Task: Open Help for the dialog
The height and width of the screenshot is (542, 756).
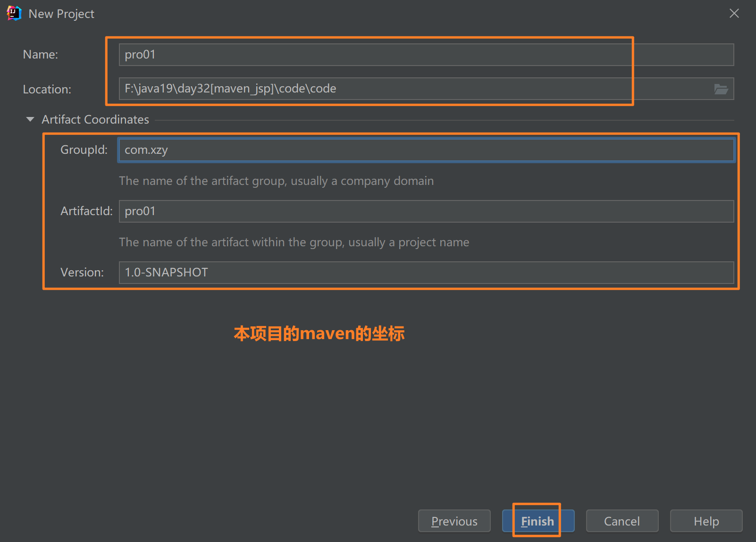Action: pyautogui.click(x=706, y=521)
